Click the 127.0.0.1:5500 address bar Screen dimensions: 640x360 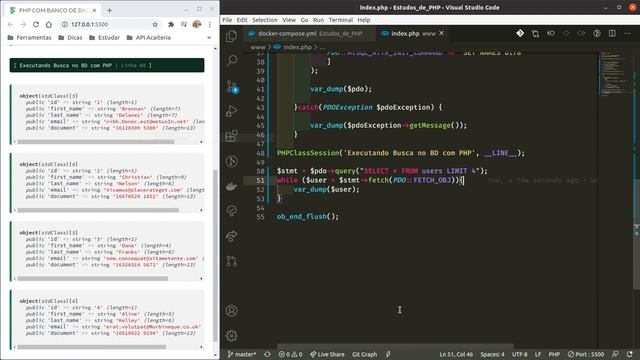110,24
